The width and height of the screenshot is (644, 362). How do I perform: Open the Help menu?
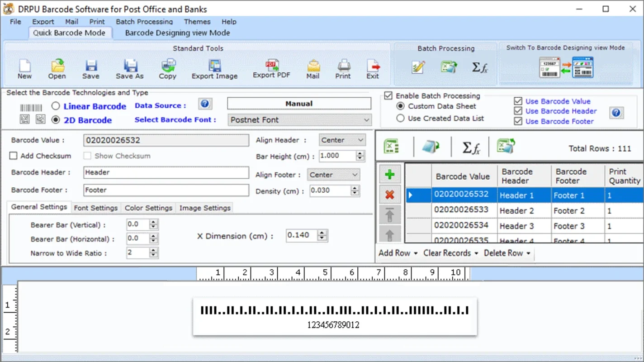[229, 21]
